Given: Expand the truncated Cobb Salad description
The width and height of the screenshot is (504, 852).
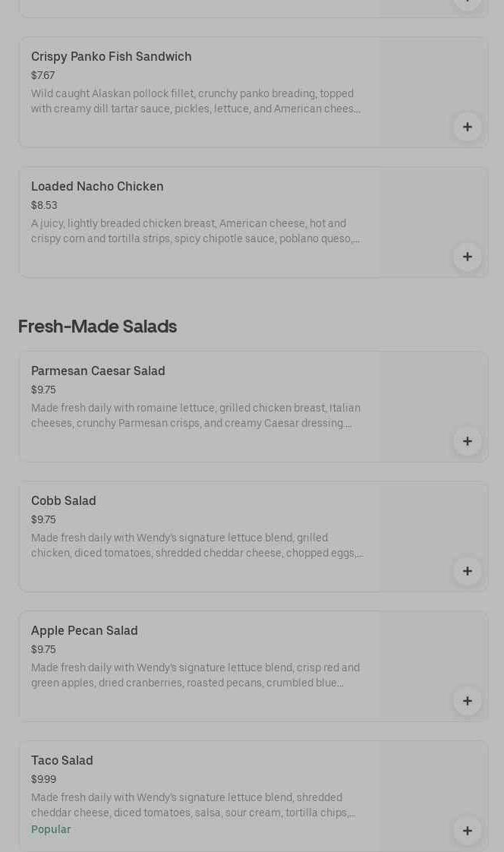Looking at the screenshot, I should tap(197, 545).
